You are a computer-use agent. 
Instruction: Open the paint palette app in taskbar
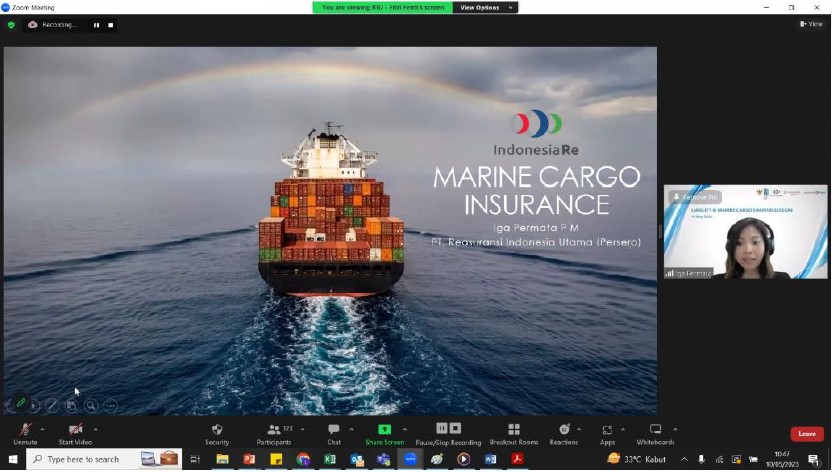[437, 459]
